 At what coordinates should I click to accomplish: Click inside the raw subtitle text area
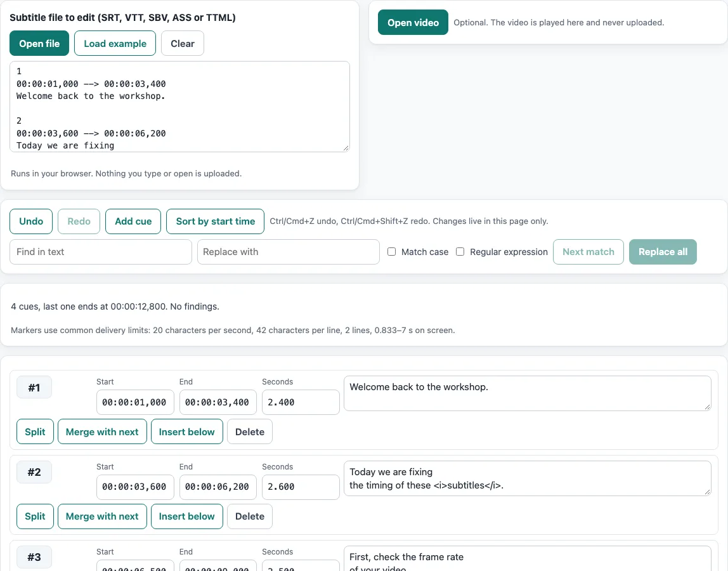179,107
